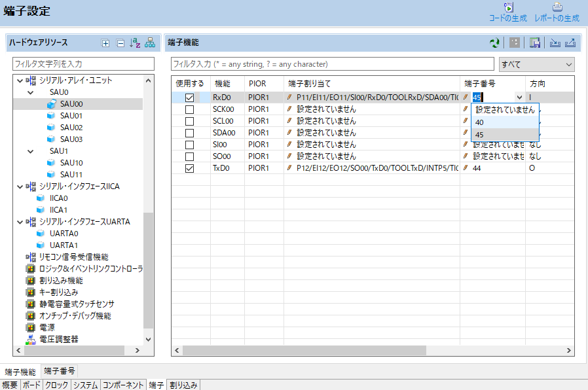This screenshot has width=588, height=390.
Task: Enable the SCK00 使用する checkbox
Action: (190, 109)
